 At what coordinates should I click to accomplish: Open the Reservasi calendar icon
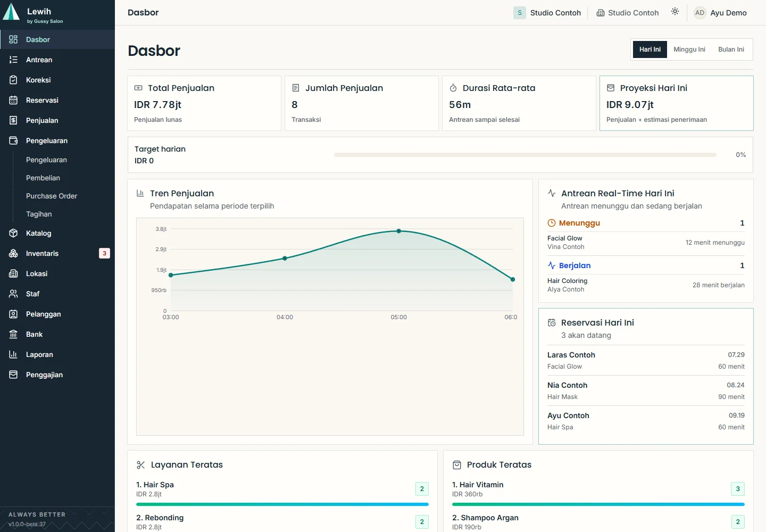click(13, 100)
